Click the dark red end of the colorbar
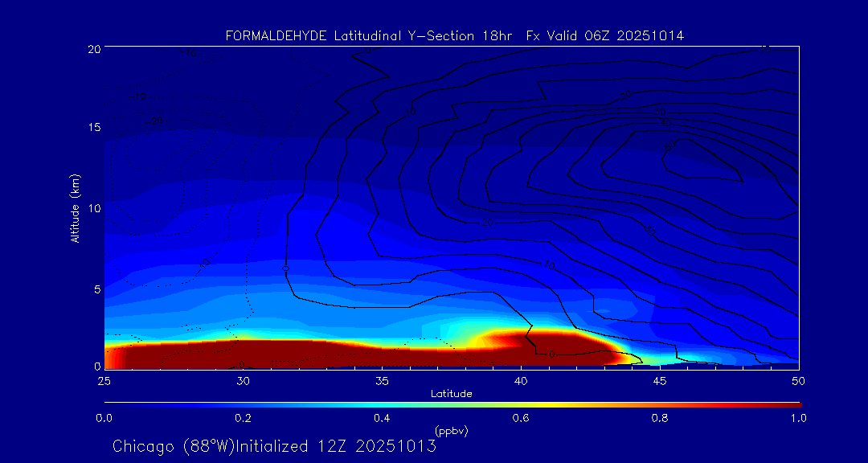Screen dimensions: 868x463 [792, 404]
